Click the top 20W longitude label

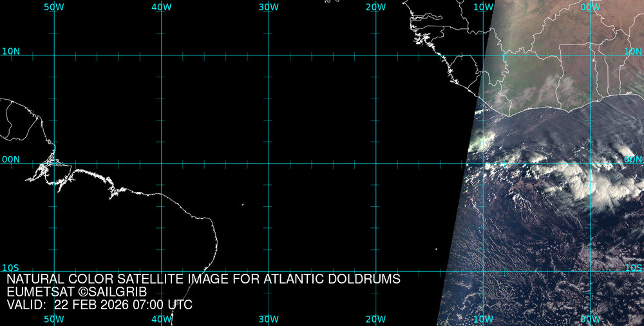point(375,7)
